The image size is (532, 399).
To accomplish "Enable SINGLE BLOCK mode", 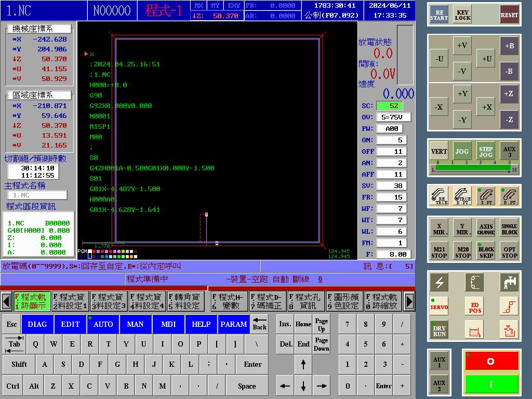I will pos(509,229).
